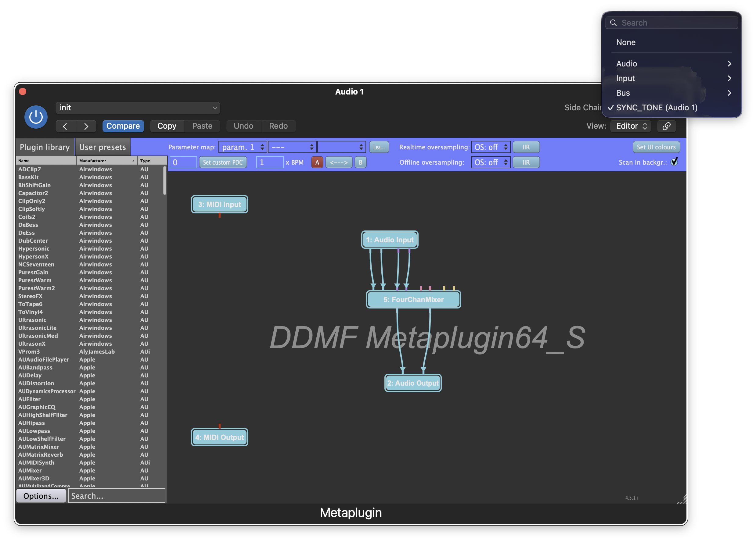Click Set custom PDC button
The height and width of the screenshot is (542, 756).
223,162
